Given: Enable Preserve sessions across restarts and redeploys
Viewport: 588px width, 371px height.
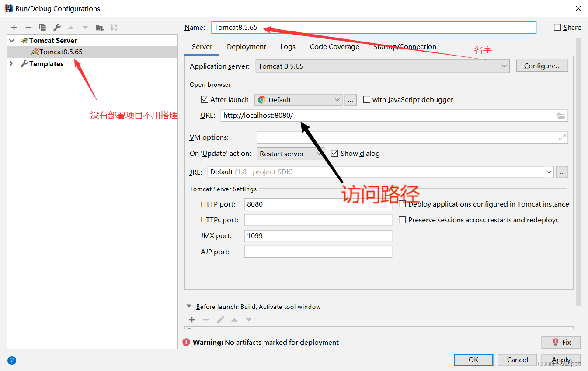Looking at the screenshot, I should (x=402, y=220).
